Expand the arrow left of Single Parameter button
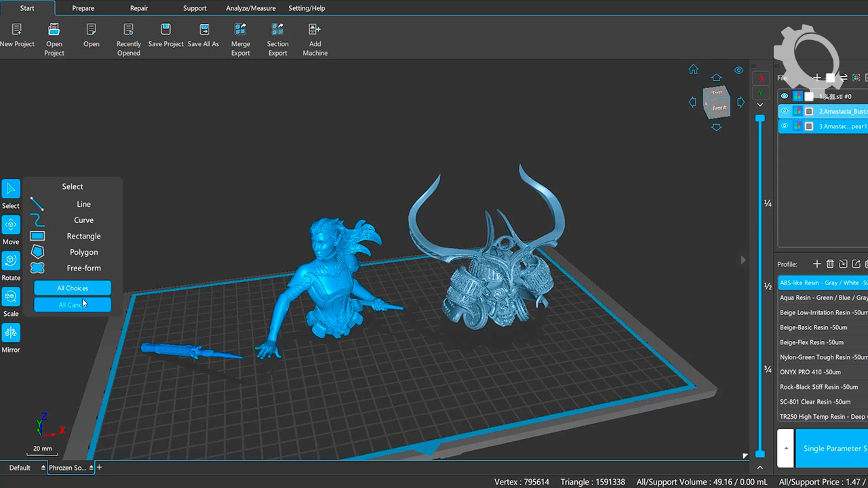The width and height of the screenshot is (868, 488). tap(785, 448)
